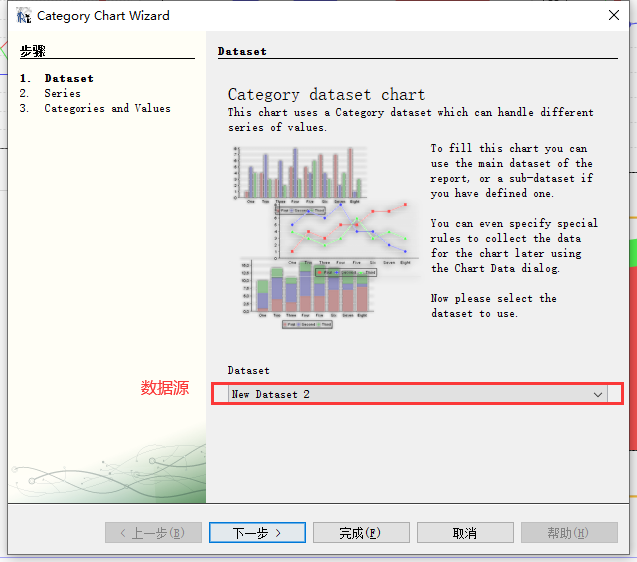Click the disabled 上一步(B) back button
Image resolution: width=637 pixels, height=562 pixels.
coord(153,532)
